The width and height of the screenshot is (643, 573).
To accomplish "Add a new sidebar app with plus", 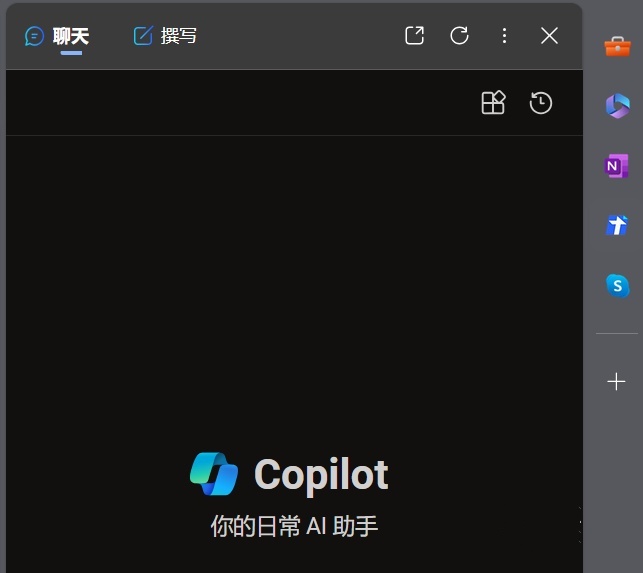I will click(x=616, y=381).
